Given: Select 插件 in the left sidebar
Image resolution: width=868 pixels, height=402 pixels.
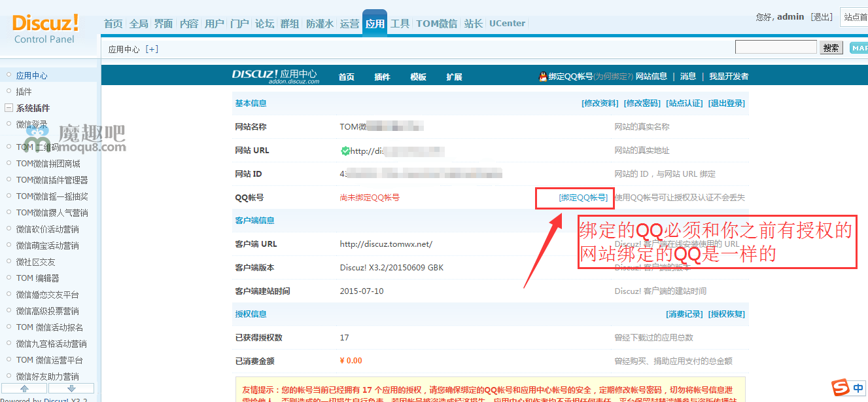Looking at the screenshot, I should 24,92.
